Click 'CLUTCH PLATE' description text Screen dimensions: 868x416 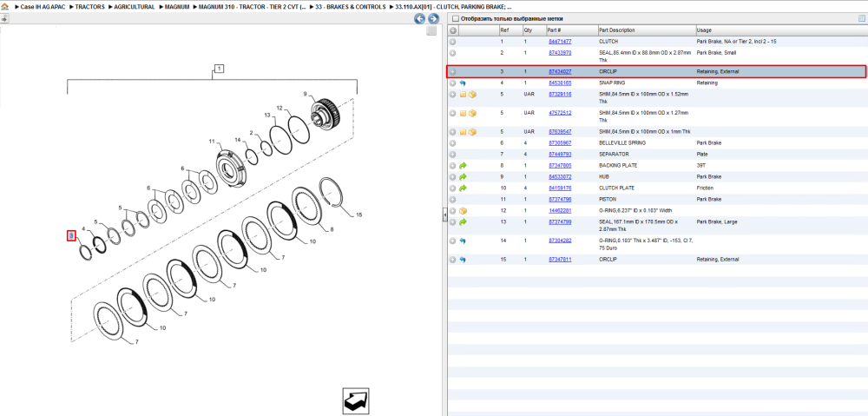pyautogui.click(x=616, y=188)
